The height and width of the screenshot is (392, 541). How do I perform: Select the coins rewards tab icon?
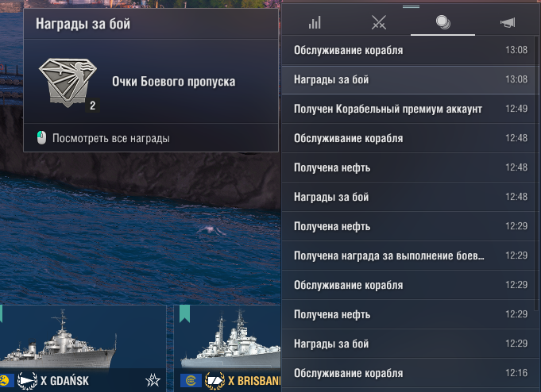[x=442, y=22]
